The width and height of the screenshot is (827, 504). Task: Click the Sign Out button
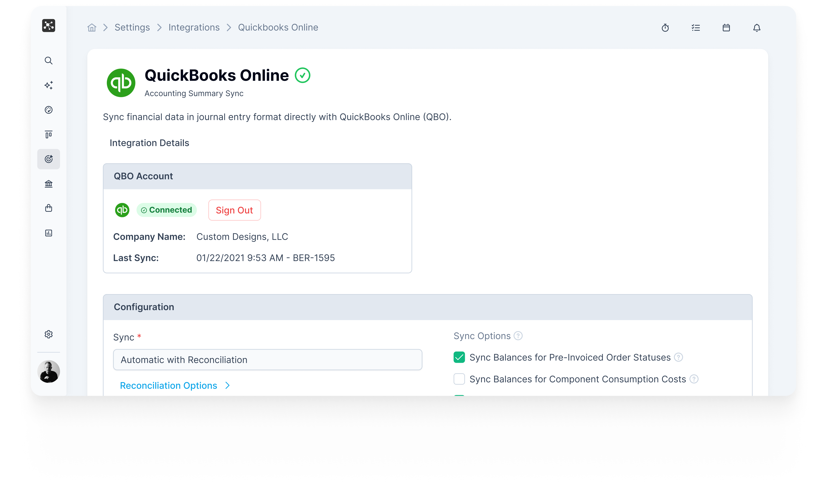coord(234,210)
